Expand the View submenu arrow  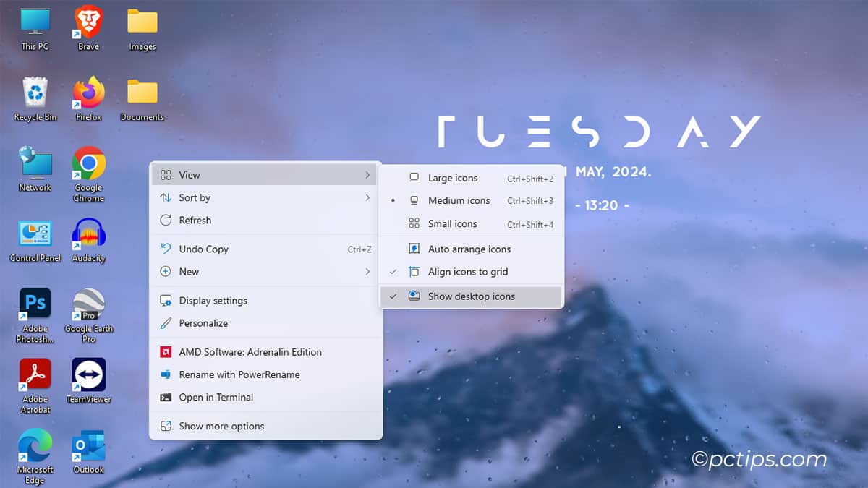coord(367,175)
